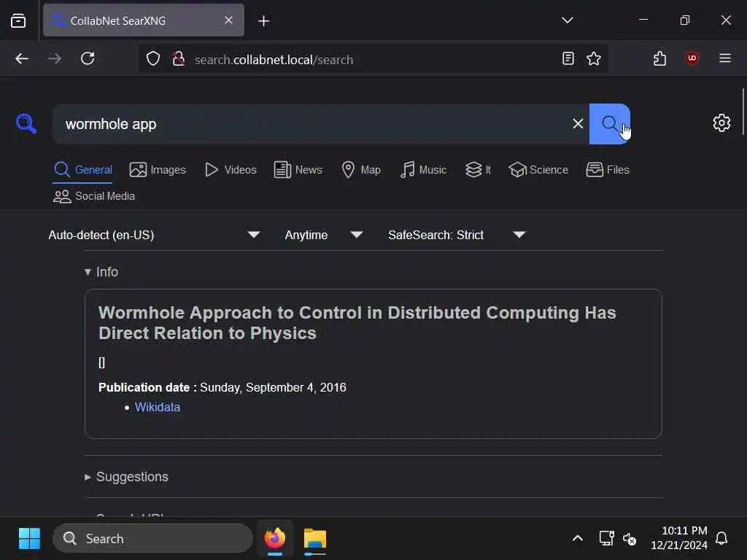Click the address bar URL
747x560 pixels.
click(x=274, y=60)
